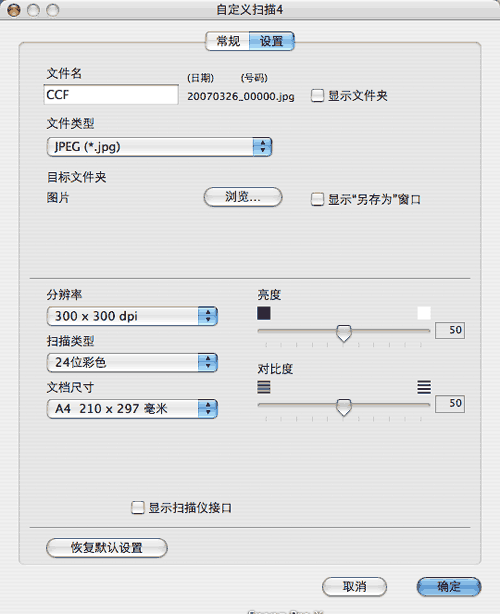This screenshot has width=500, height=614.
Task: Click the red close window button
Action: point(14,10)
